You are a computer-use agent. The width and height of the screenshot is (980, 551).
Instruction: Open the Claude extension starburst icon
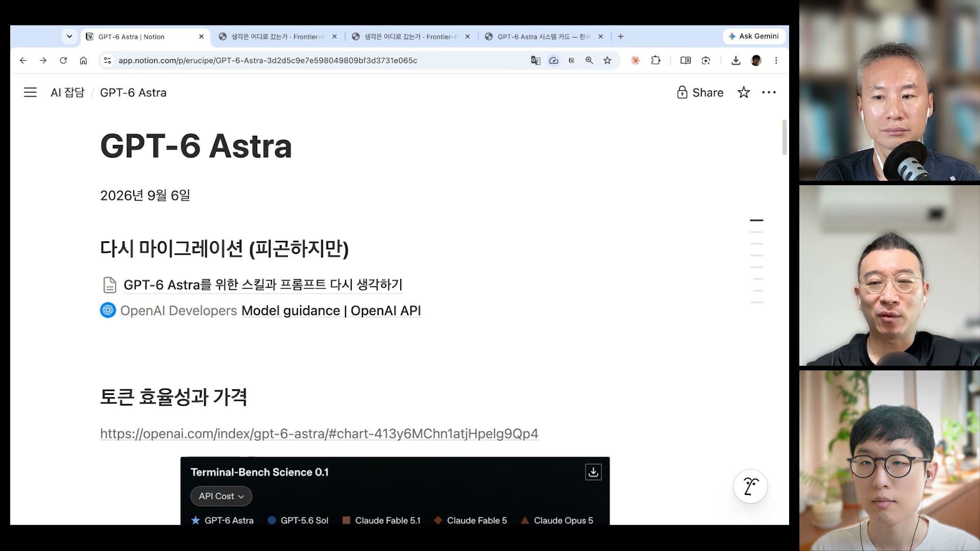coord(635,60)
